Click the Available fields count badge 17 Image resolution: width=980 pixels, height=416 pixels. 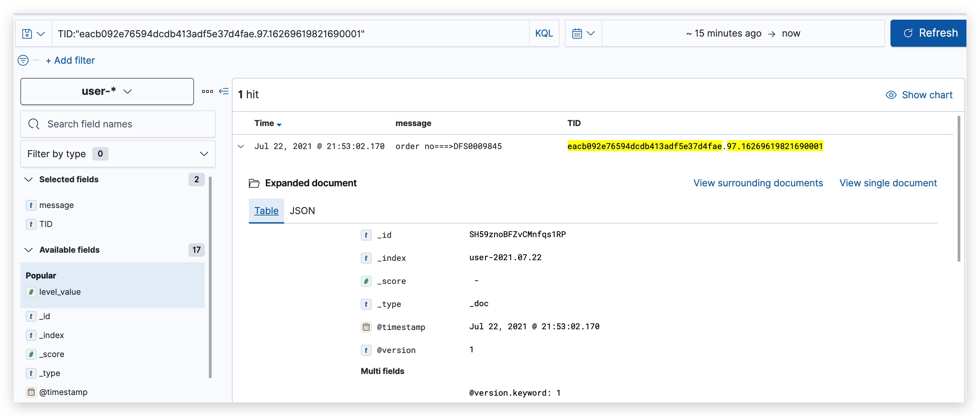point(196,250)
